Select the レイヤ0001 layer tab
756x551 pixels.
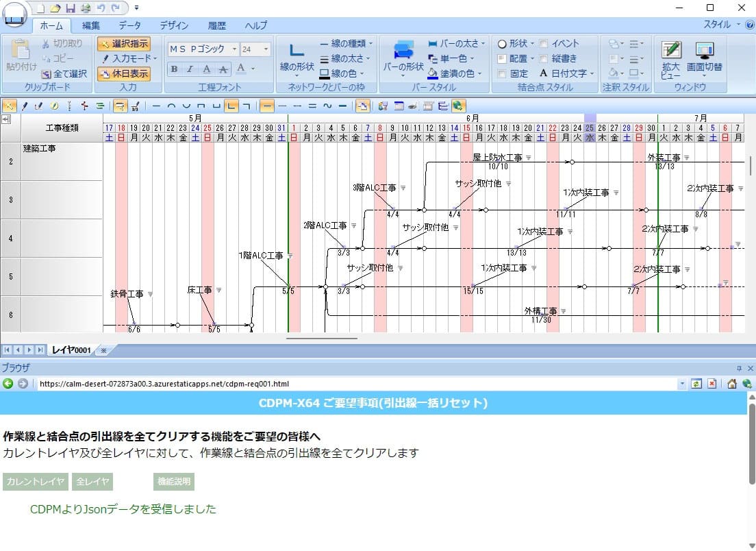click(71, 350)
